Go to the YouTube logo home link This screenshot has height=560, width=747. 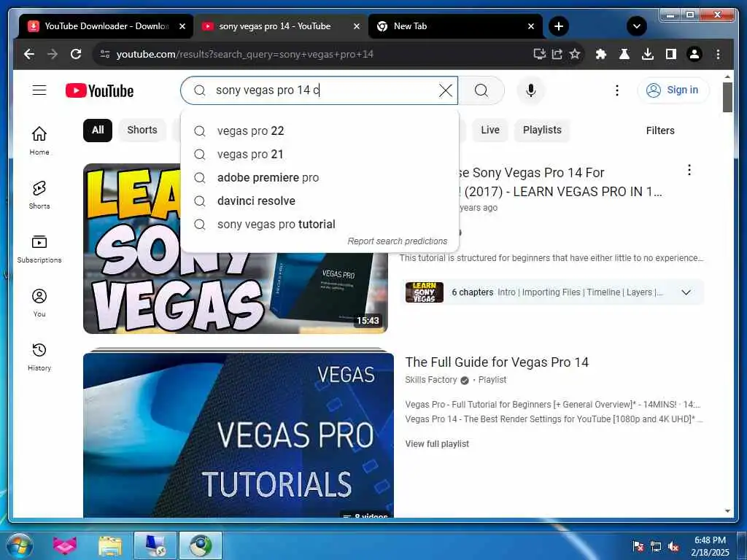click(x=99, y=90)
